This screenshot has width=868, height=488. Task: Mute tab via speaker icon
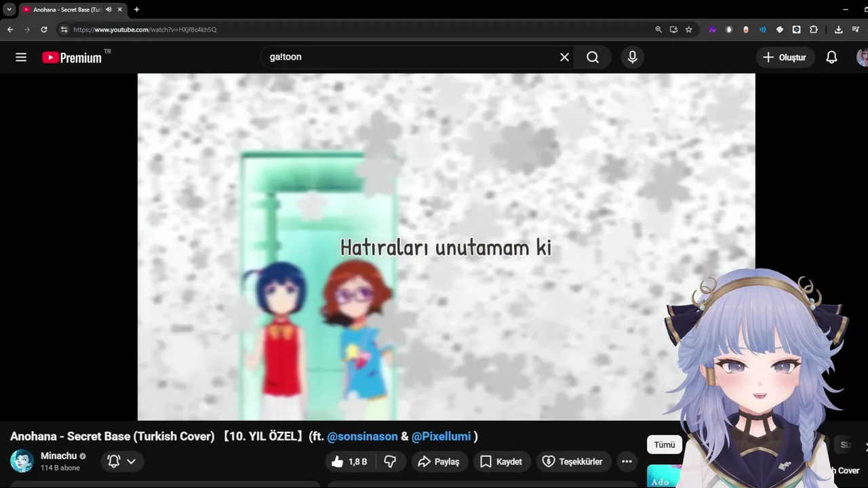[x=108, y=9]
